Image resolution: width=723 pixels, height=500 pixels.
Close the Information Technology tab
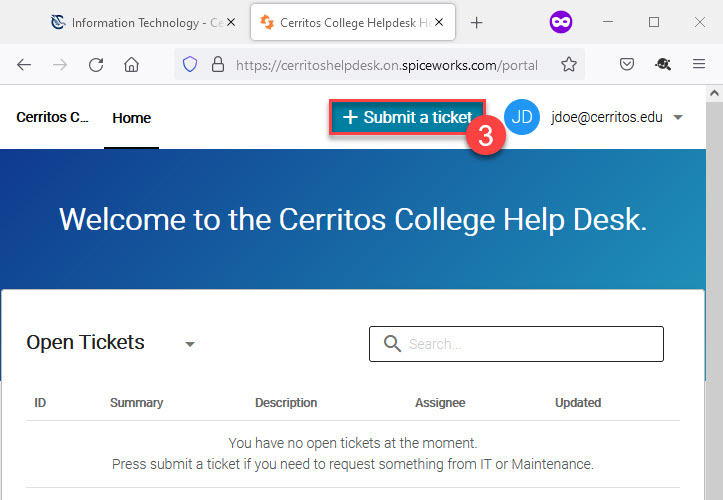click(231, 22)
